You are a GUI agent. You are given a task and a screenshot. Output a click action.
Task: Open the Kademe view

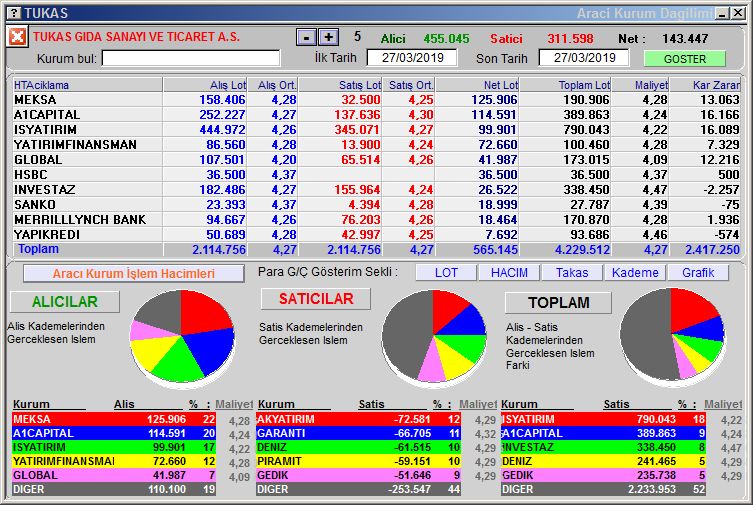635,273
